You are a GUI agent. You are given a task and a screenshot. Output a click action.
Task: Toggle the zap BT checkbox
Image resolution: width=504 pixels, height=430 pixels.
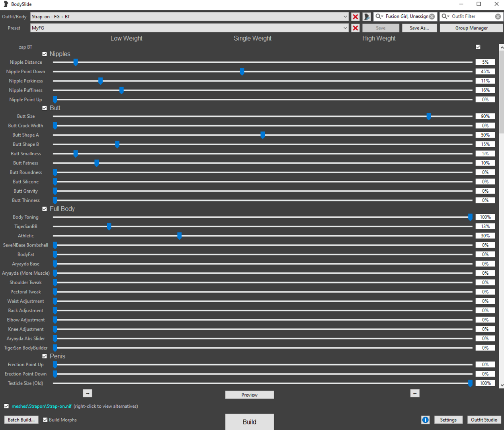[478, 47]
